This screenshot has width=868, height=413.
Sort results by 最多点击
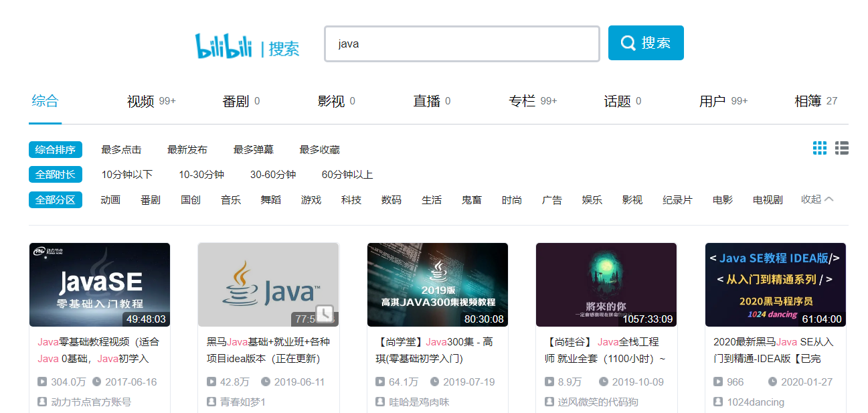[121, 150]
